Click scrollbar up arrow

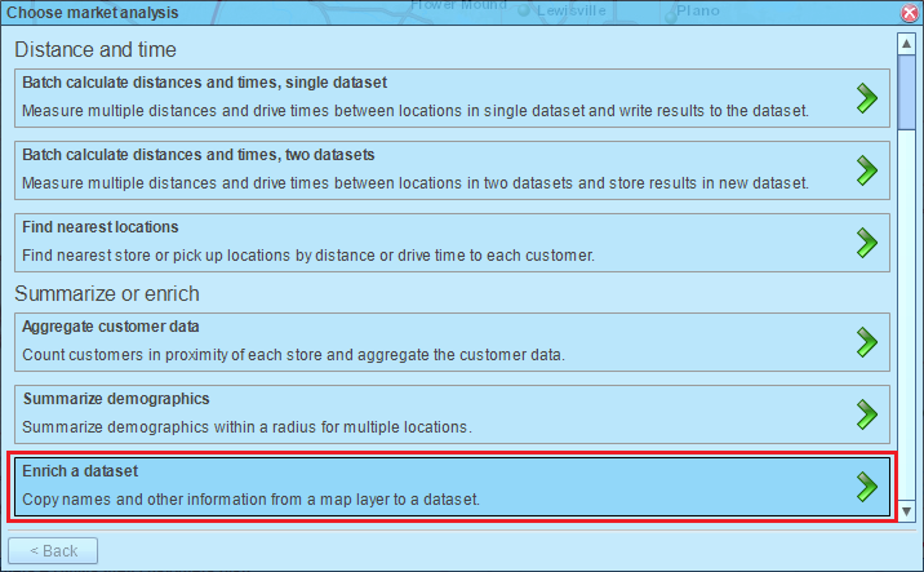[x=906, y=44]
